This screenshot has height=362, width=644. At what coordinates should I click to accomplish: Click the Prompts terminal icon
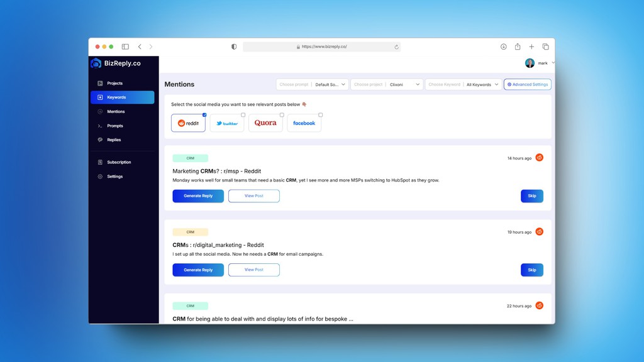(x=100, y=126)
